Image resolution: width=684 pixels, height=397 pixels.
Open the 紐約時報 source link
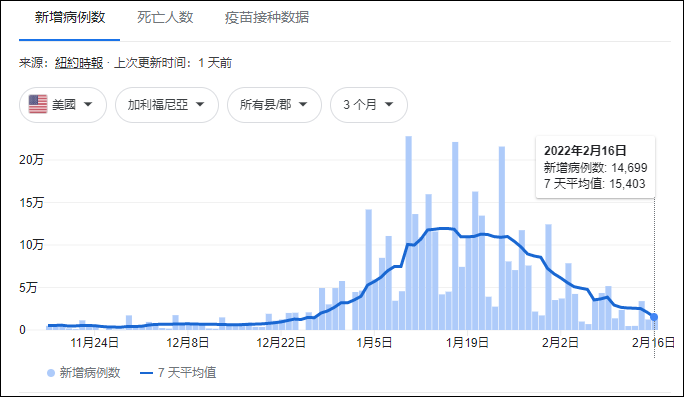79,63
